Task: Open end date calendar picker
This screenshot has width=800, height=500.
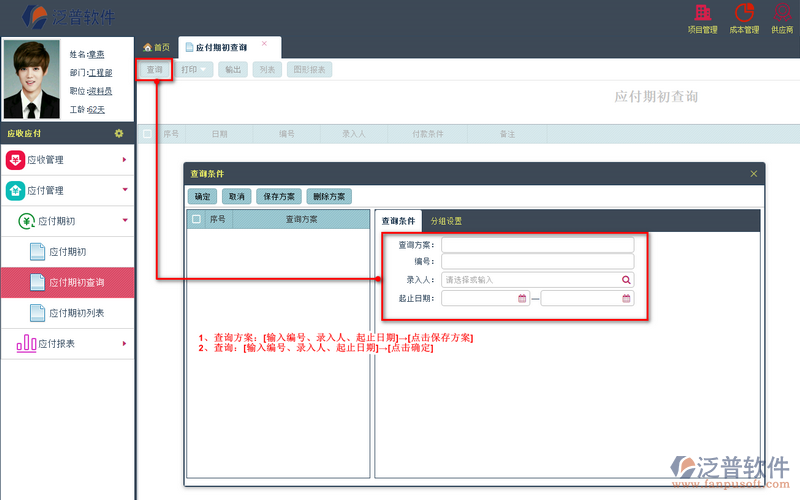Action: (x=626, y=298)
